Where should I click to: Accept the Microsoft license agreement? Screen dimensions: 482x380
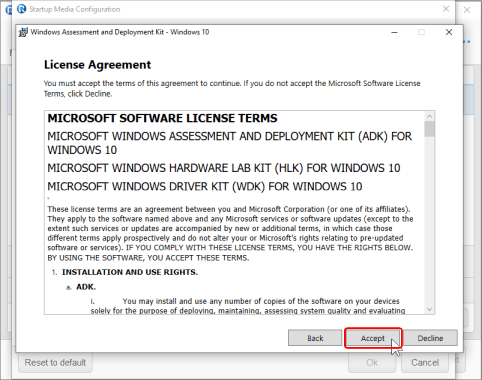click(373, 338)
